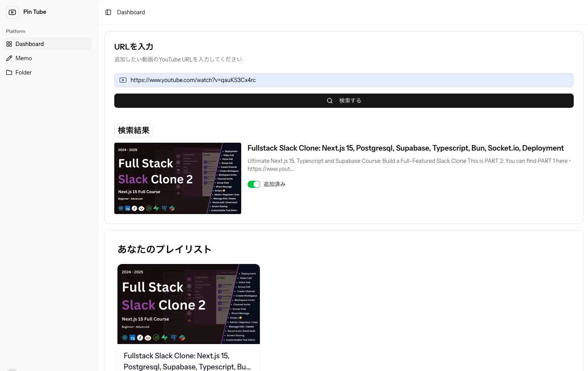588x371 pixels.
Task: Click the pencil icon next to Memo
Action: coord(10,58)
